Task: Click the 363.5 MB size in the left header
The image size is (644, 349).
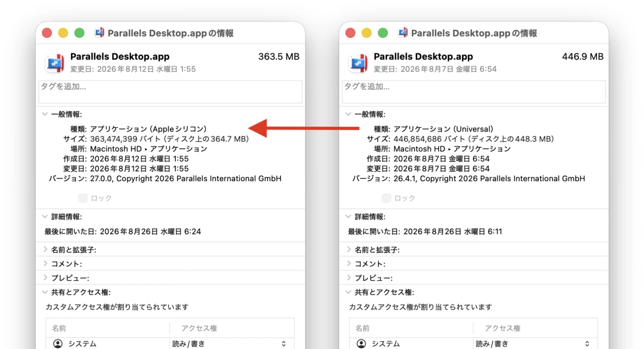Action: point(279,56)
